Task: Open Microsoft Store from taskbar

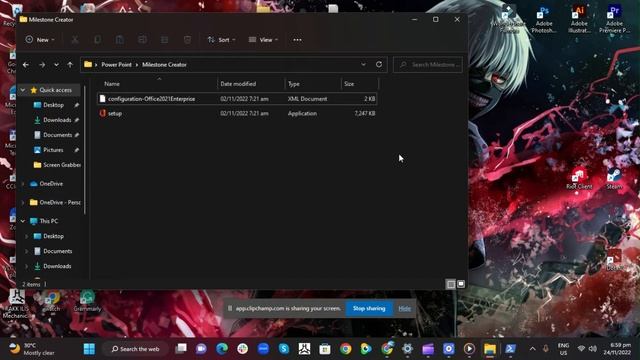Action: click(x=325, y=349)
